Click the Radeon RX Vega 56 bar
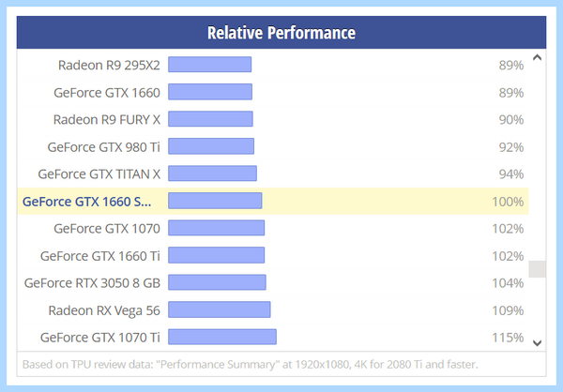 220,309
